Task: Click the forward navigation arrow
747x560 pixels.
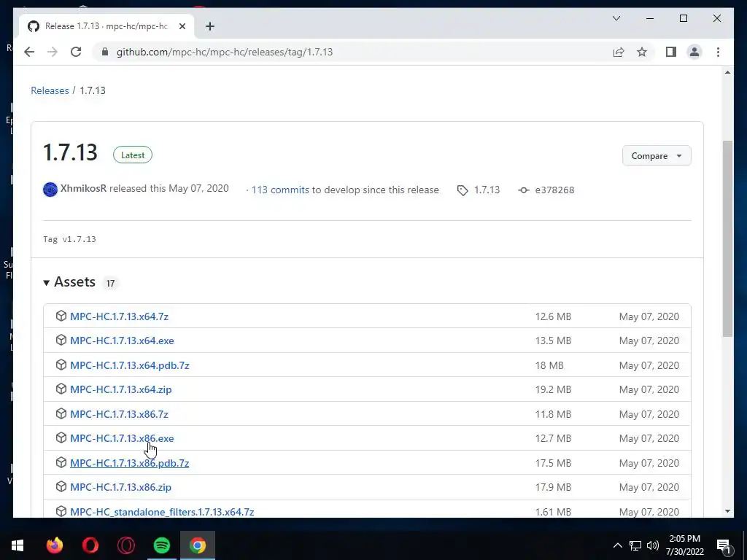Action: point(53,52)
